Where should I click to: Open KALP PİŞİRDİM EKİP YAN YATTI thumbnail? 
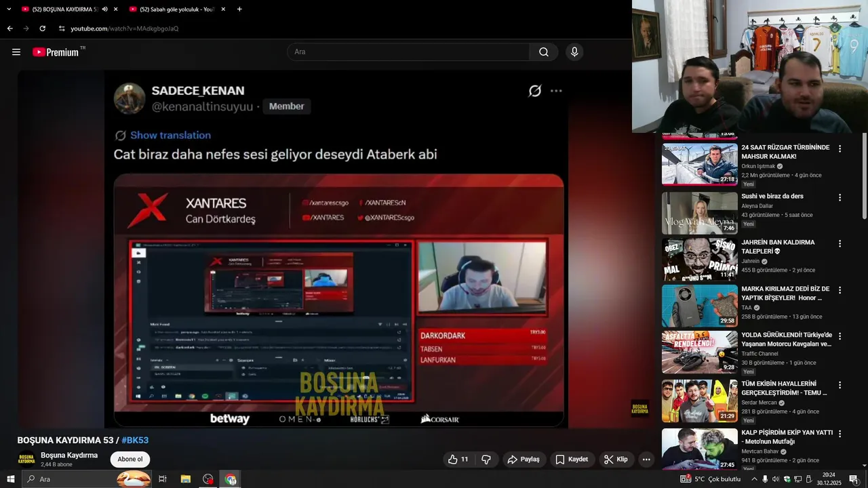700,449
